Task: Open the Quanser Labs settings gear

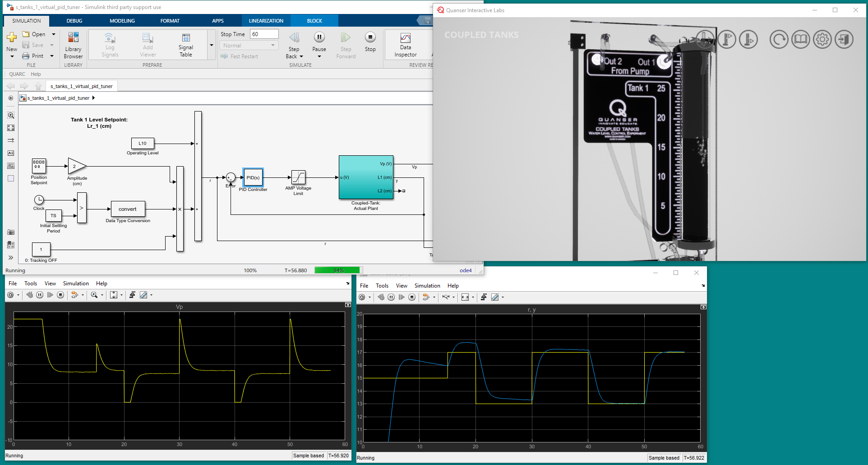Action: (x=822, y=40)
